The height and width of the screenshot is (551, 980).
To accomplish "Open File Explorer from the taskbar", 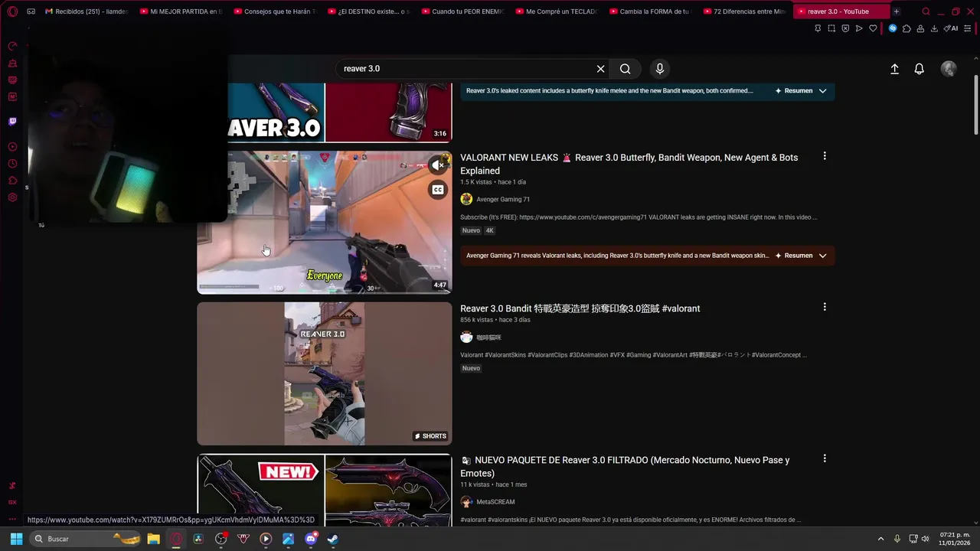I will [x=153, y=539].
